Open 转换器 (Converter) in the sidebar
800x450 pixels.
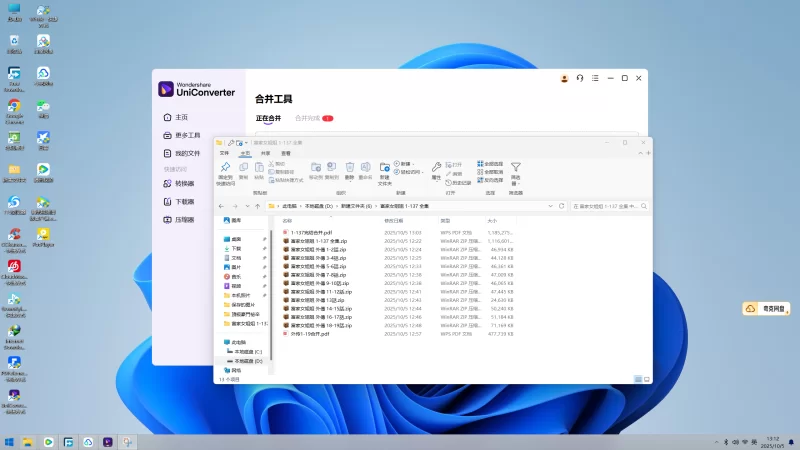click(x=184, y=184)
